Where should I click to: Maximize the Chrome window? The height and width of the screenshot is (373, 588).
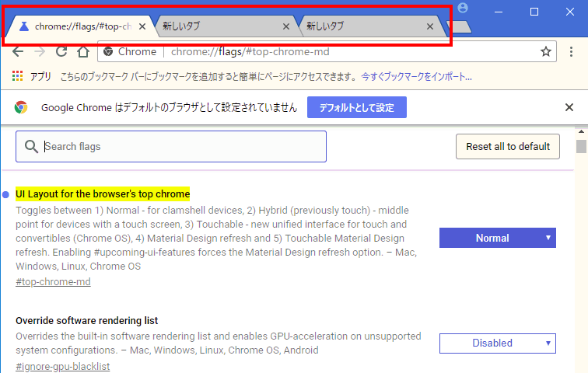pos(534,12)
